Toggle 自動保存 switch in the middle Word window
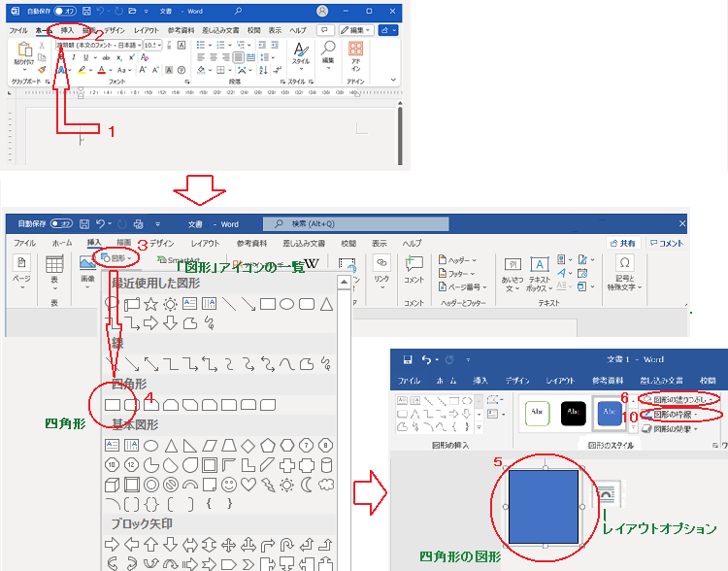728x571 pixels. click(64, 222)
